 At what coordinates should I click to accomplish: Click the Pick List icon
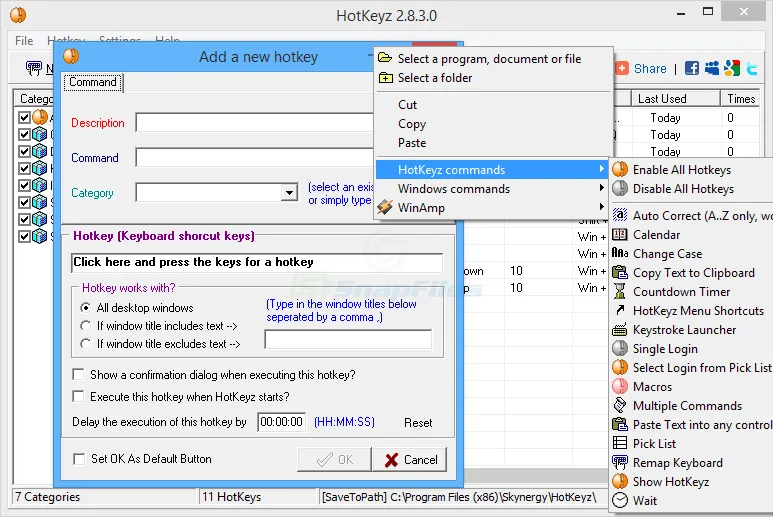coord(620,443)
